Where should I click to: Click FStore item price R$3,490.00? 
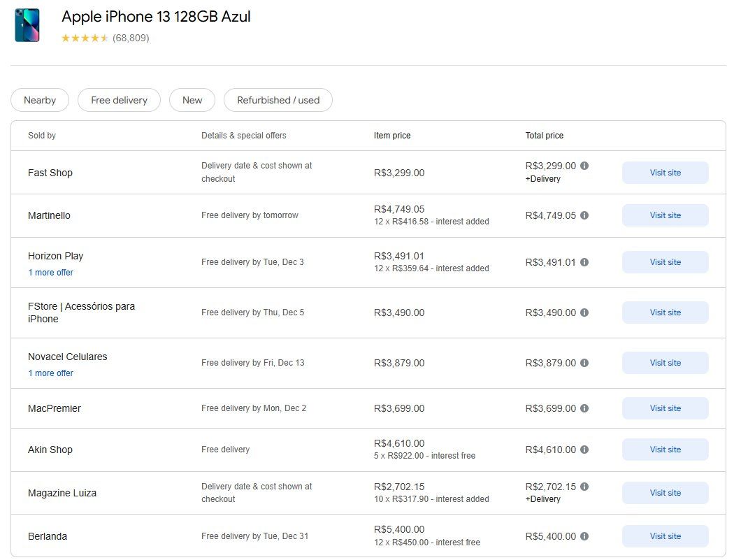tap(399, 313)
